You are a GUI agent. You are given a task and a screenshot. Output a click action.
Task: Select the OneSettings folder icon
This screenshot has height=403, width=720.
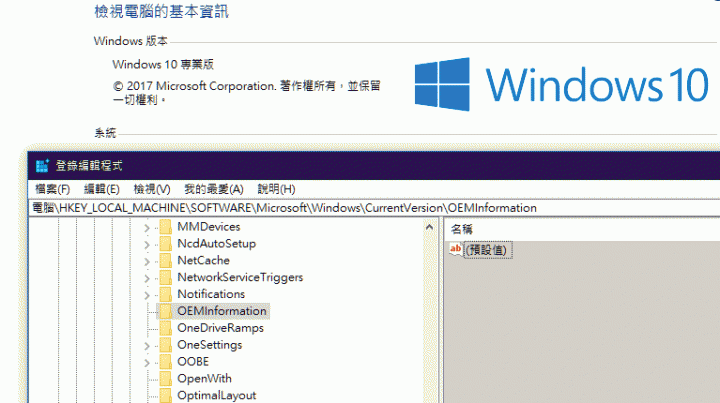165,345
